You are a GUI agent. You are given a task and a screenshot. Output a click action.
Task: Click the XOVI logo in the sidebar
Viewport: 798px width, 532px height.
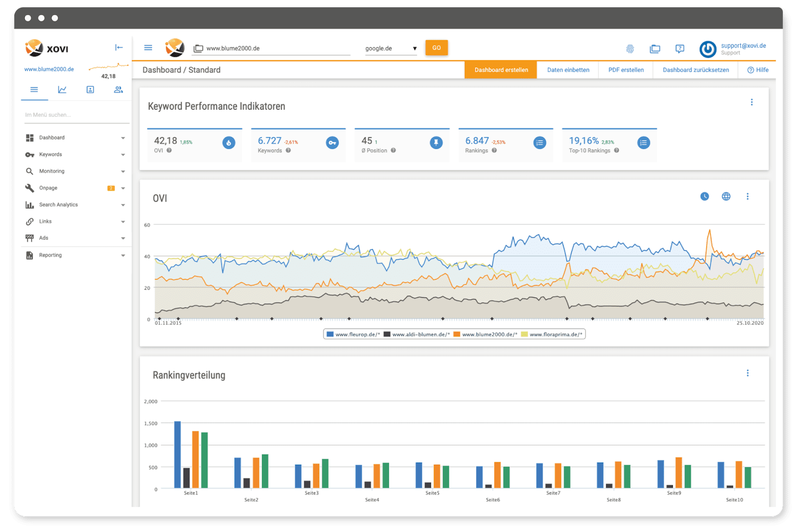click(46, 48)
